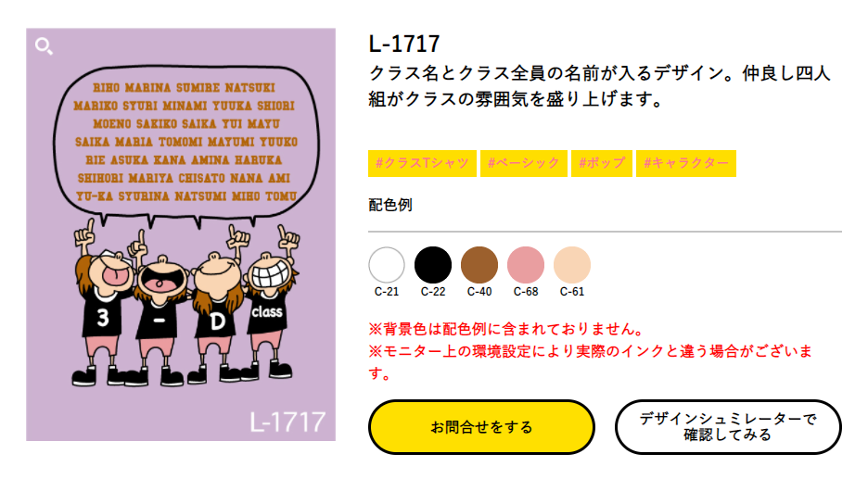
Task: Open the デザインシュミレーターで確認してみる button
Action: coord(728,427)
